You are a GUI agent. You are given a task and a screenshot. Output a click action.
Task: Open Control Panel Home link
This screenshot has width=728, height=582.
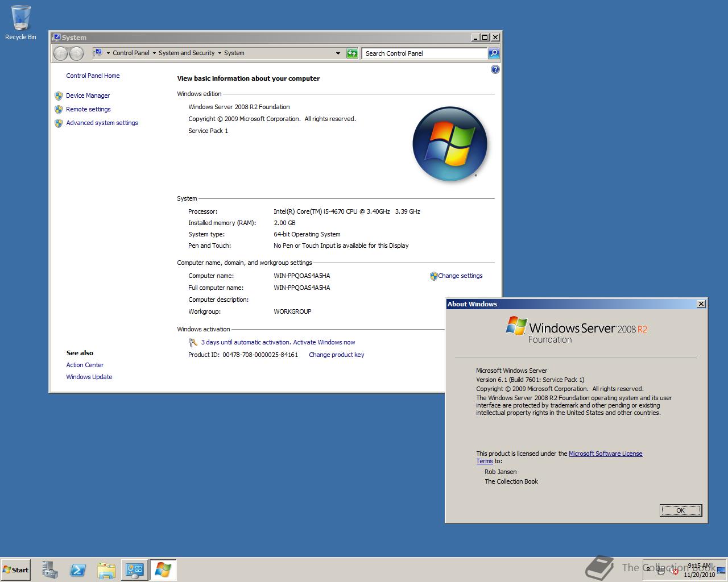tap(93, 76)
